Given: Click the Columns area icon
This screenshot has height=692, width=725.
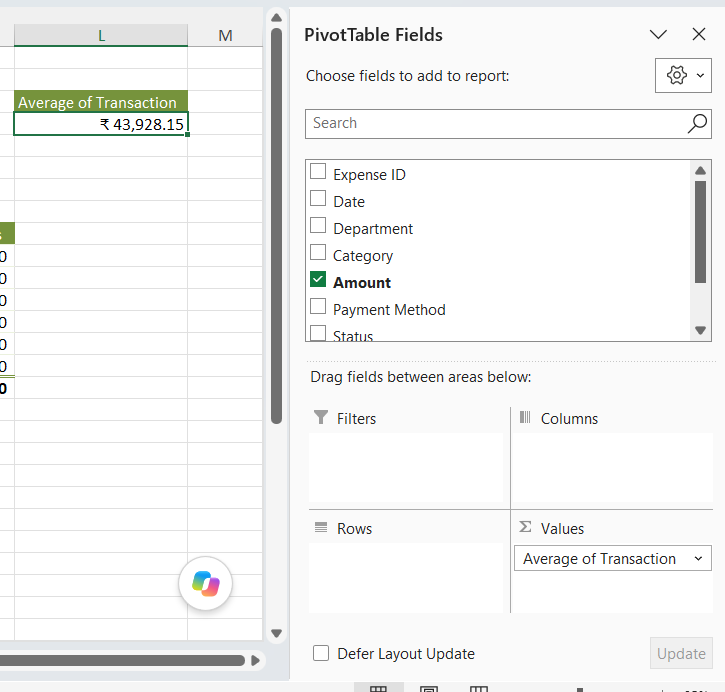Looking at the screenshot, I should click(525, 417).
